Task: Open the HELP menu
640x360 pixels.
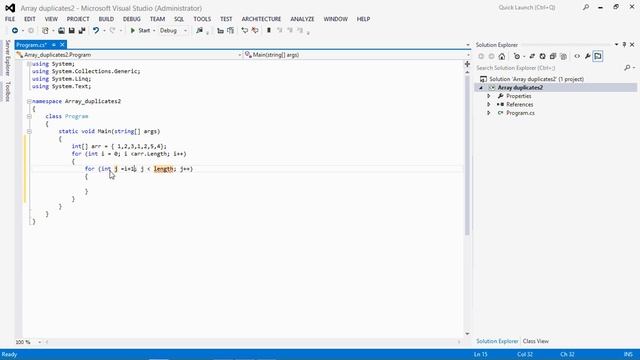Action: [x=363, y=19]
